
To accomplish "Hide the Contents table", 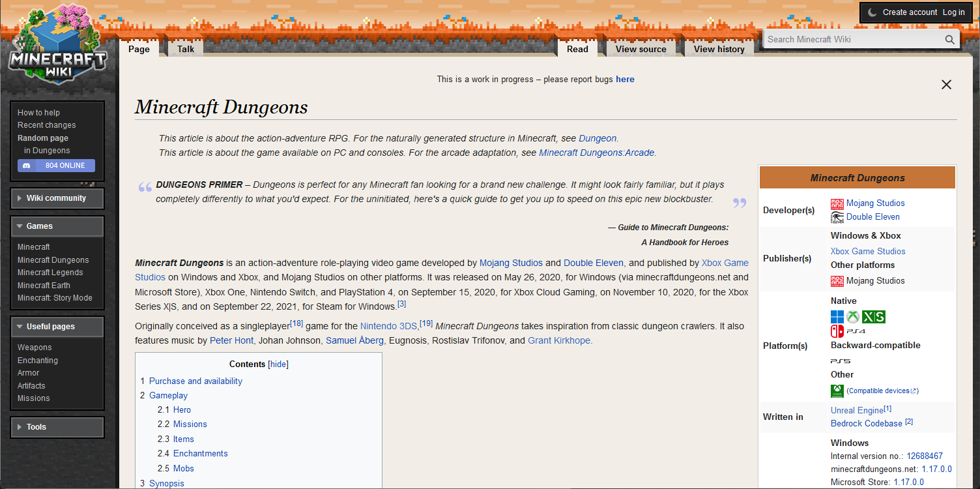I will click(x=278, y=364).
